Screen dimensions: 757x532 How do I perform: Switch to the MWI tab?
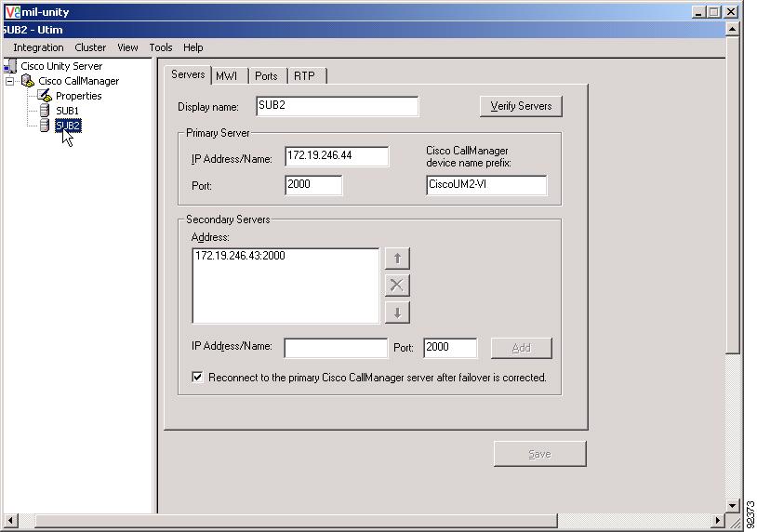[230, 75]
